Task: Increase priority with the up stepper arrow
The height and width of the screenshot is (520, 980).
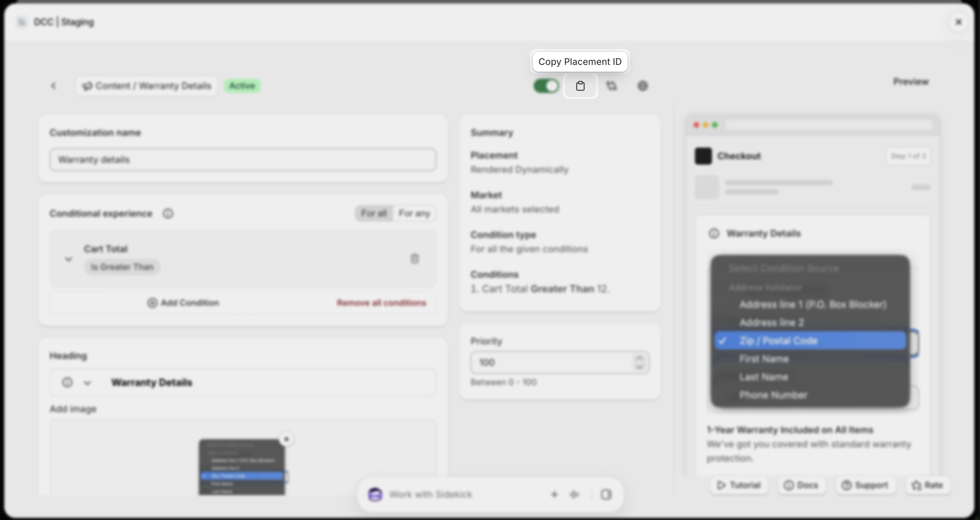Action: click(640, 358)
